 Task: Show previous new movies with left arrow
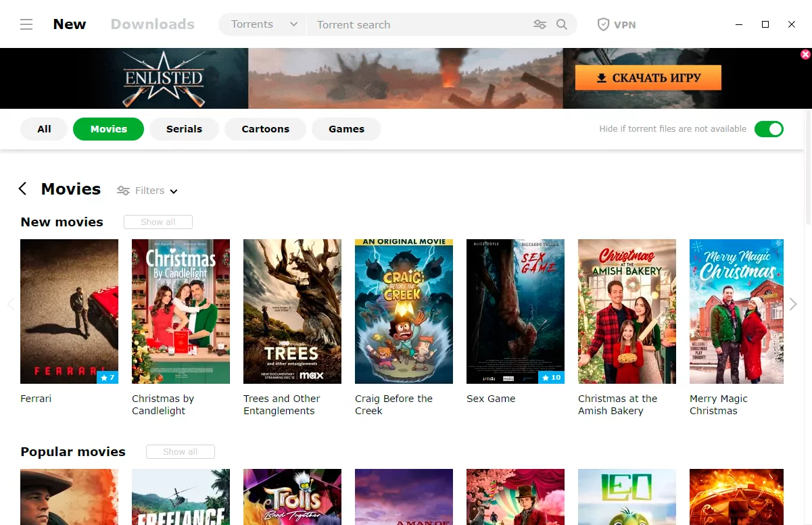point(10,305)
